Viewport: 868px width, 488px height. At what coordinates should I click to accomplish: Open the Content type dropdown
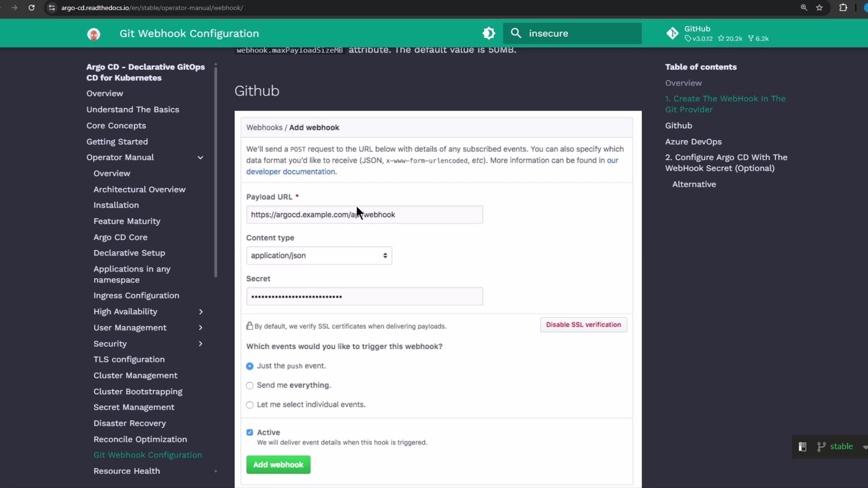(x=319, y=255)
